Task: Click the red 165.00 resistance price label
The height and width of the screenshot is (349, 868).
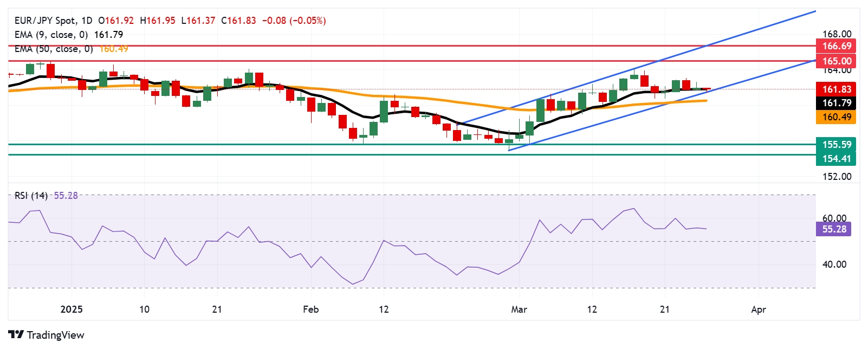Action: pyautogui.click(x=836, y=61)
